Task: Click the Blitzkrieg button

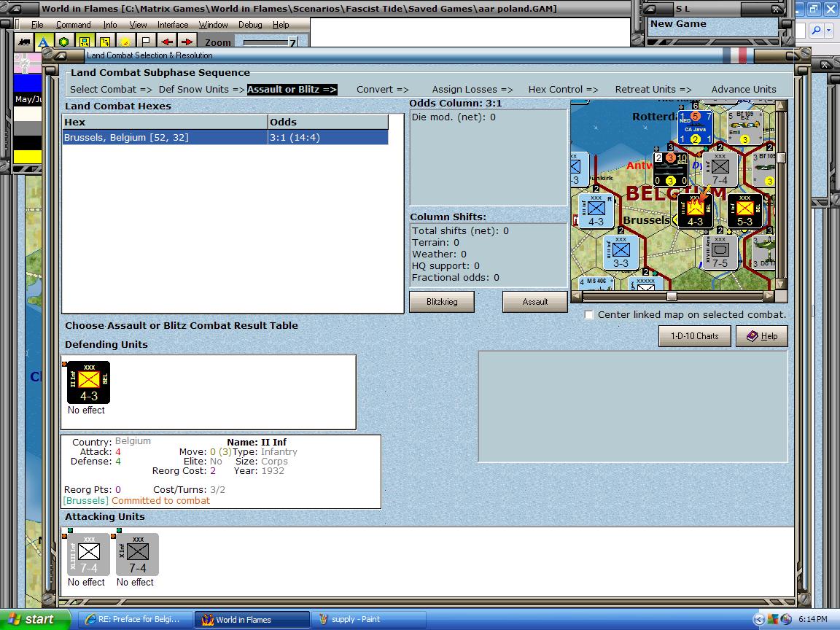Action: click(442, 302)
